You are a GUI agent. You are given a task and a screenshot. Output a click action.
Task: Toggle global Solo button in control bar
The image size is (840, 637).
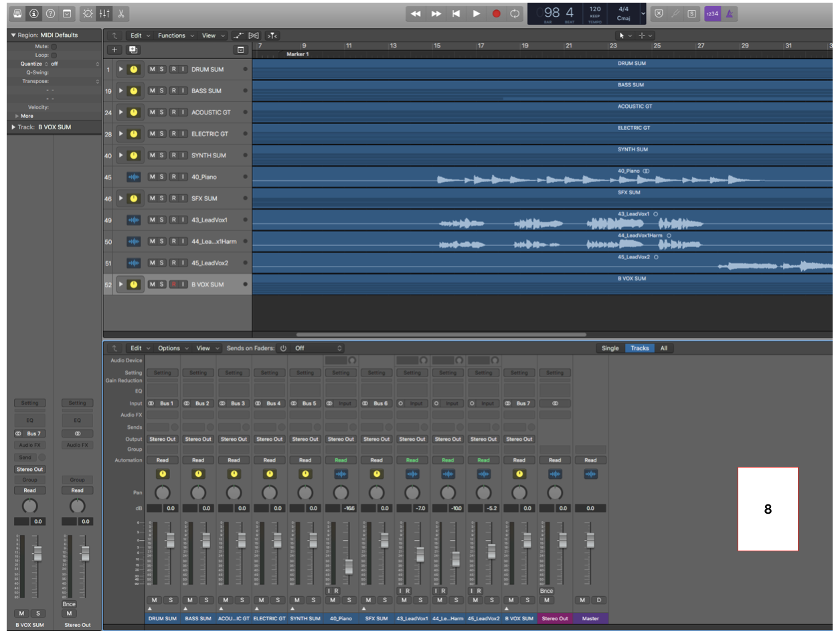(691, 13)
